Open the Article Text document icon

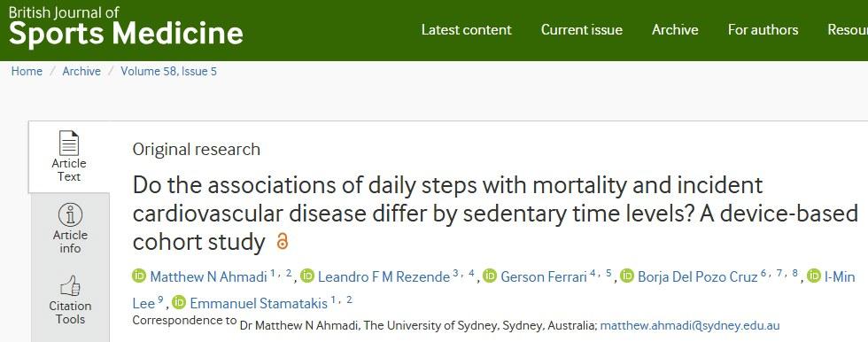(x=69, y=144)
